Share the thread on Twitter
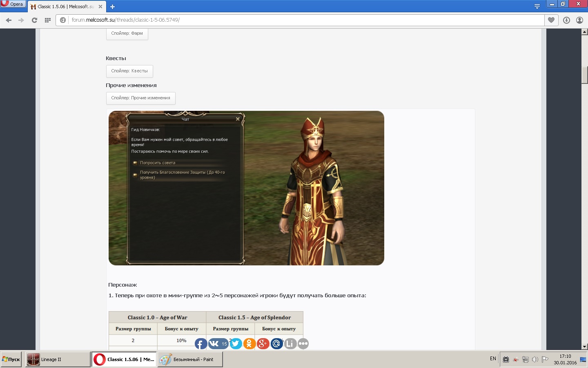588x368 pixels. [236, 343]
